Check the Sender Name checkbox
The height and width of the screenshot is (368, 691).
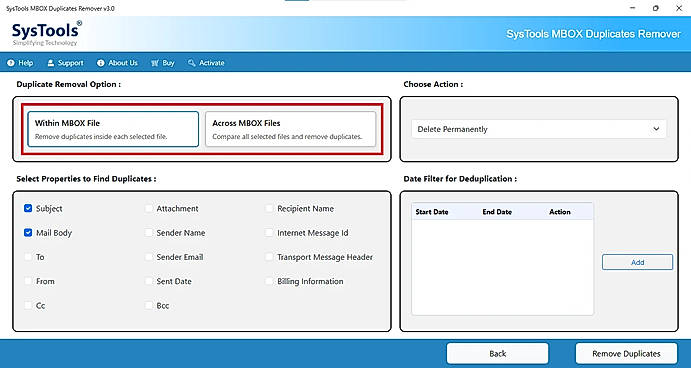point(149,233)
